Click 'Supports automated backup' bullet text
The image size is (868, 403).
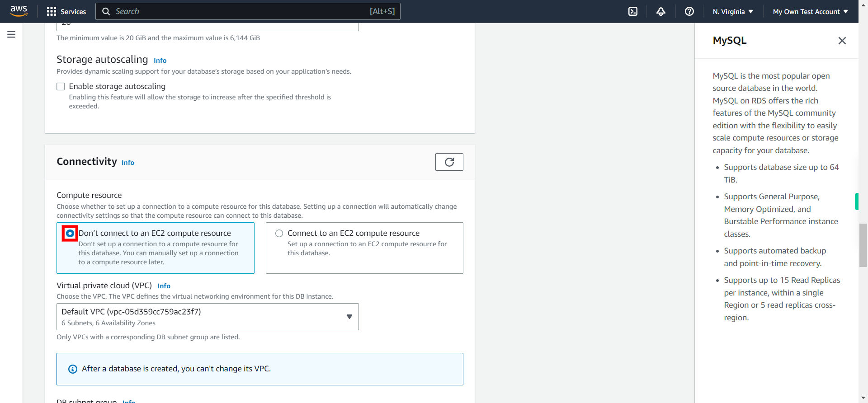coord(775,257)
